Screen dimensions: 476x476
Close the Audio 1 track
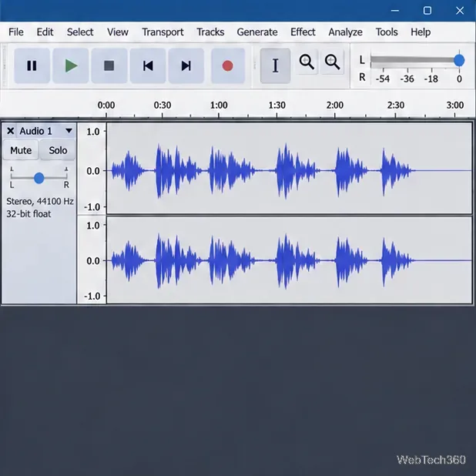tap(10, 131)
